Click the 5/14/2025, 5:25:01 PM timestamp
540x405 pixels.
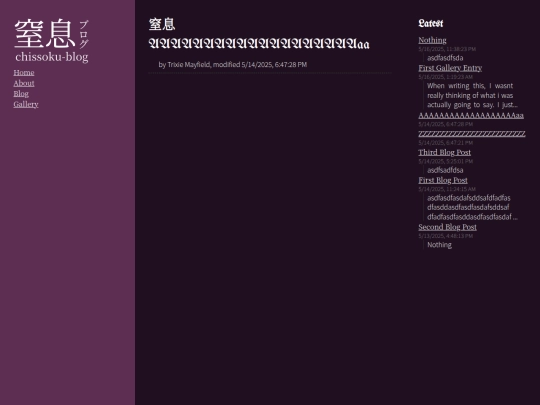point(446,162)
